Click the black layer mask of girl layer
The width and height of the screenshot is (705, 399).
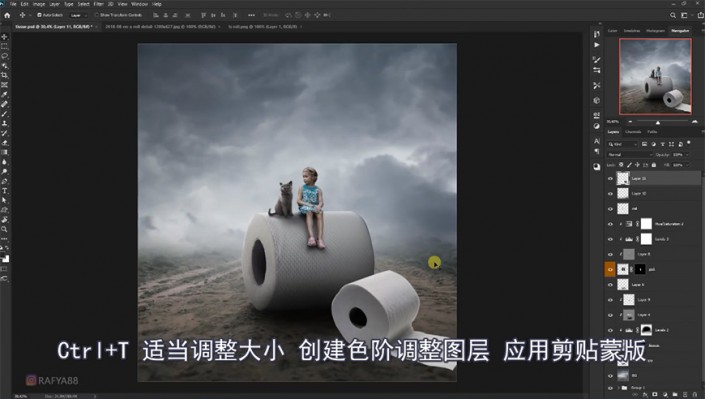click(640, 269)
